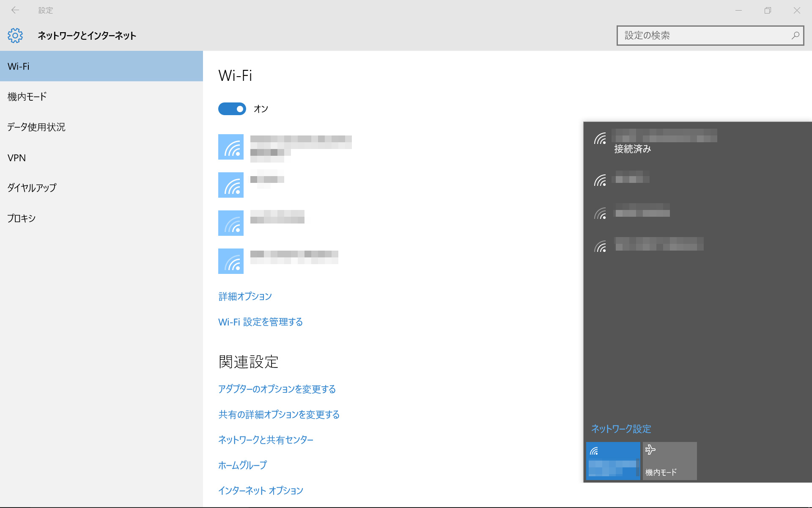
Task: Toggle the 機内モード quick action tile
Action: pos(669,461)
